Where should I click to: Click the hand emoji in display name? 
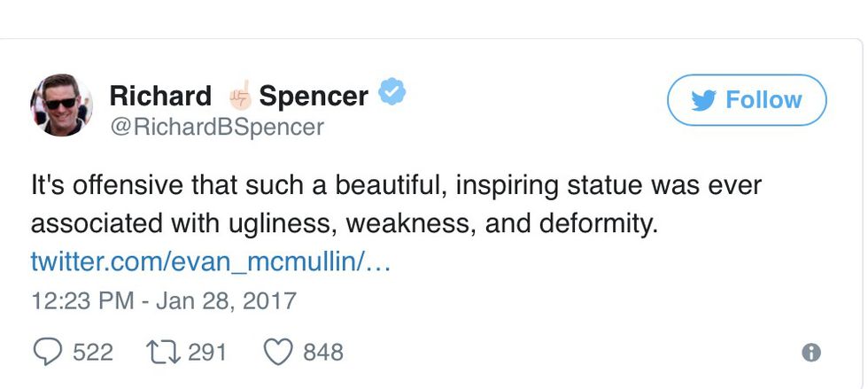237,94
